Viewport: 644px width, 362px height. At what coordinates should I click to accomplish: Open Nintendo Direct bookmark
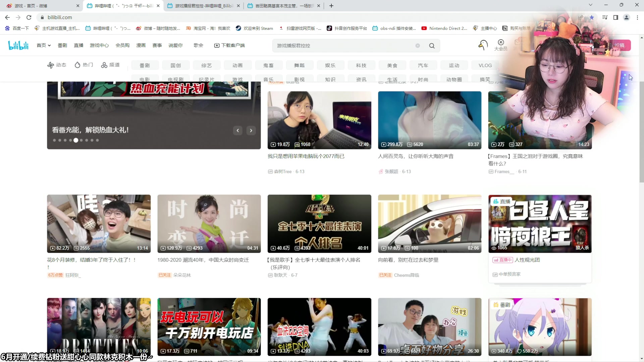pyautogui.click(x=444, y=28)
